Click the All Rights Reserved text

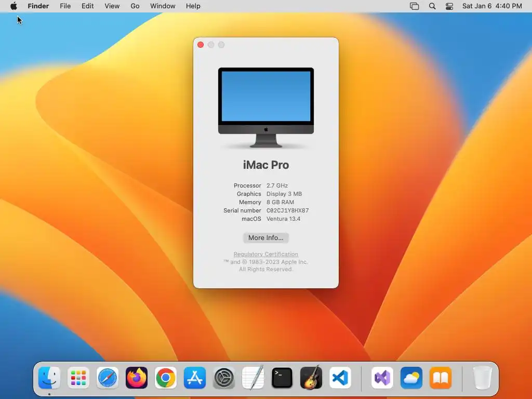(x=265, y=269)
